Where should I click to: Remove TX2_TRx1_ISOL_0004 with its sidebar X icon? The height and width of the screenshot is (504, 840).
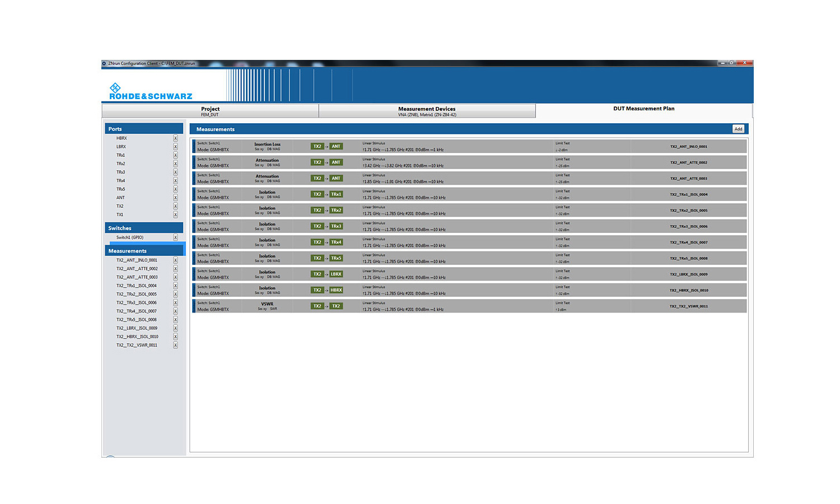(x=175, y=286)
